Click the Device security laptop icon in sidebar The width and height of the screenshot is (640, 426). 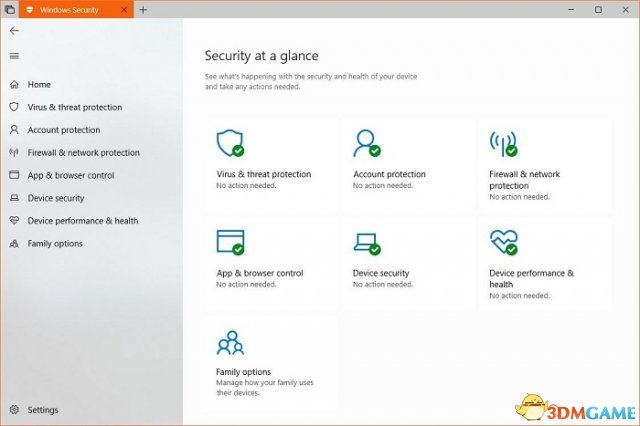14,198
